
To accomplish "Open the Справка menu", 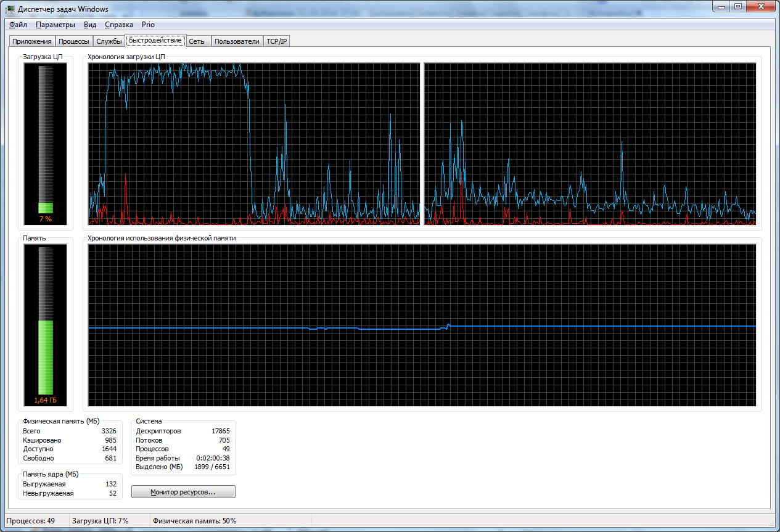I will (119, 25).
